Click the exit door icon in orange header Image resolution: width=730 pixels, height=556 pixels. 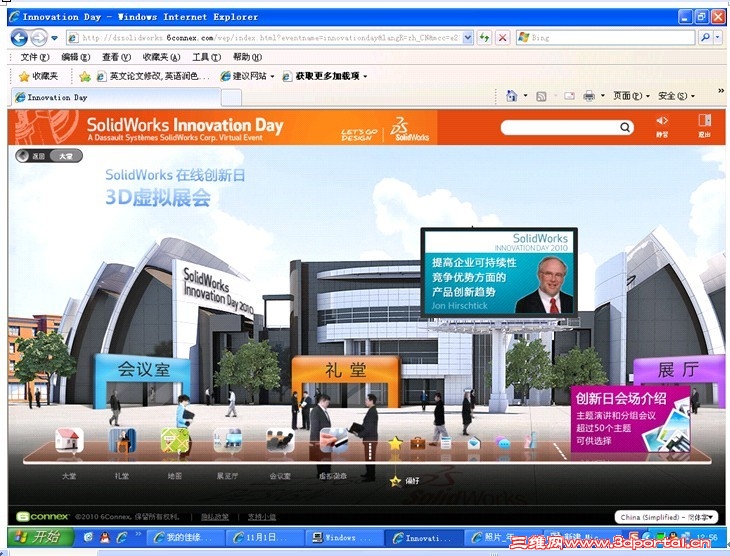704,121
